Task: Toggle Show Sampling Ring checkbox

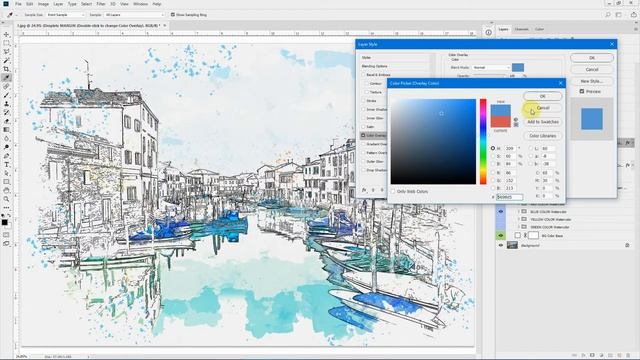Action: 173,15
